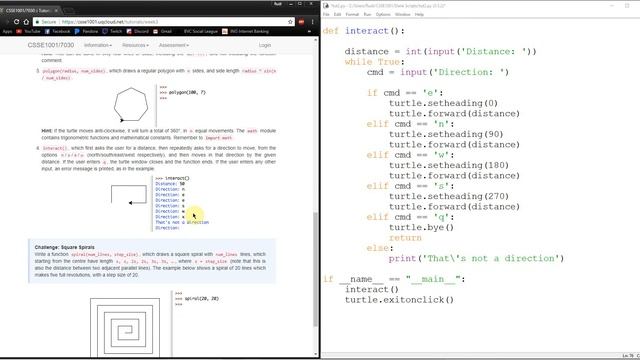
Task: Expand the Resources dropdown menu
Action: (x=135, y=45)
